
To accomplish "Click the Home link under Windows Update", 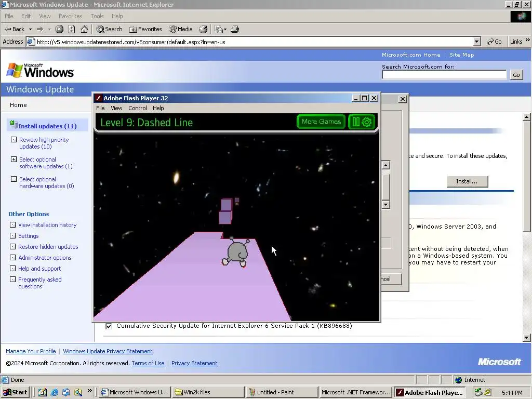I will (18, 105).
